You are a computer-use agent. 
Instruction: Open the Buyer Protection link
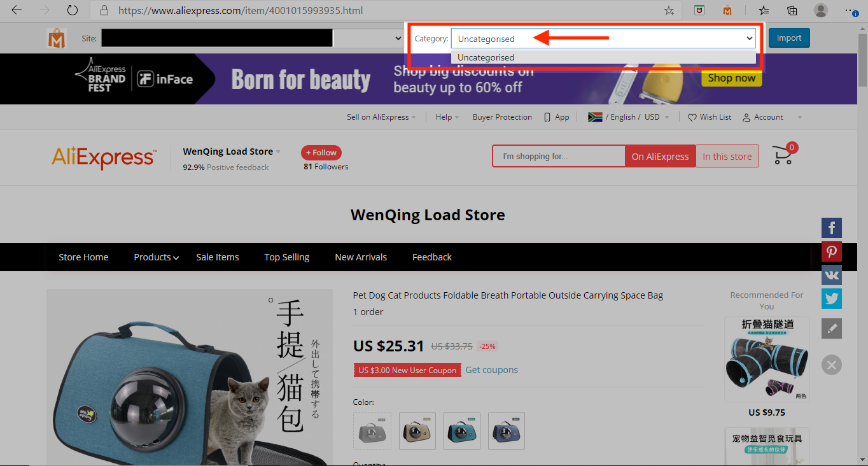tap(502, 117)
